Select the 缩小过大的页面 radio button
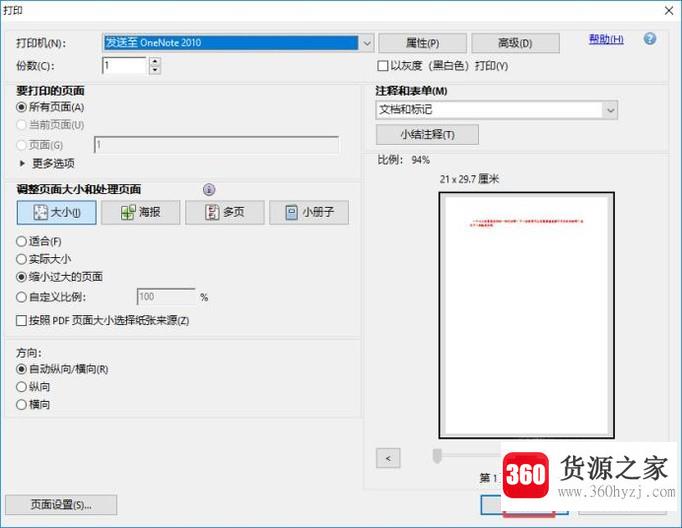The height and width of the screenshot is (528, 682). pos(21,277)
